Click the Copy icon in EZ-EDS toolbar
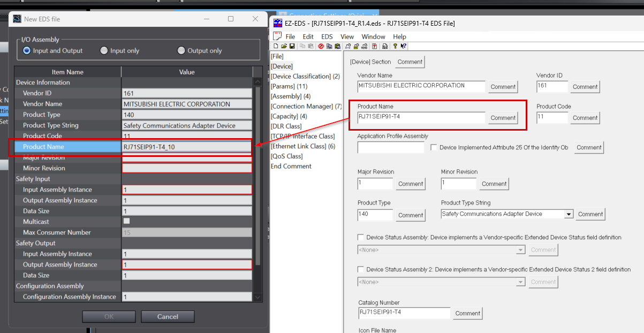Image resolution: width=644 pixels, height=333 pixels. pos(302,46)
